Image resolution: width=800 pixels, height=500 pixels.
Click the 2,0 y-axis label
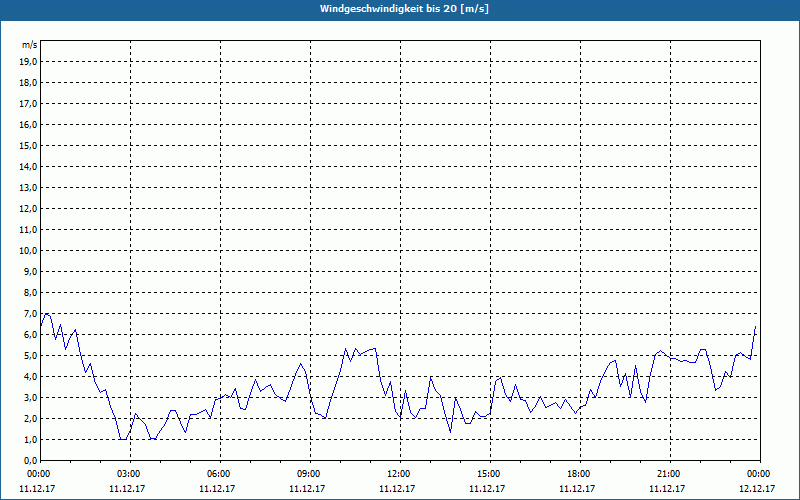click(x=30, y=419)
